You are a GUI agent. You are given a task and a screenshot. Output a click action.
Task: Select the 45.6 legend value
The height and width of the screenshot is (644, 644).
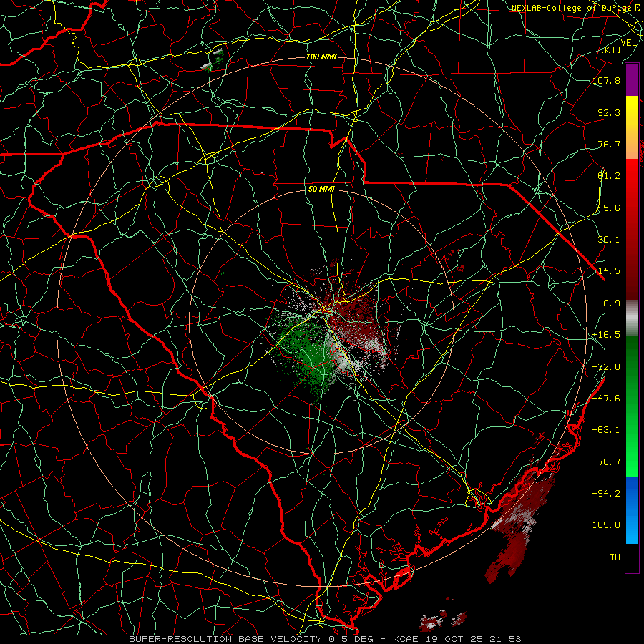pos(609,208)
